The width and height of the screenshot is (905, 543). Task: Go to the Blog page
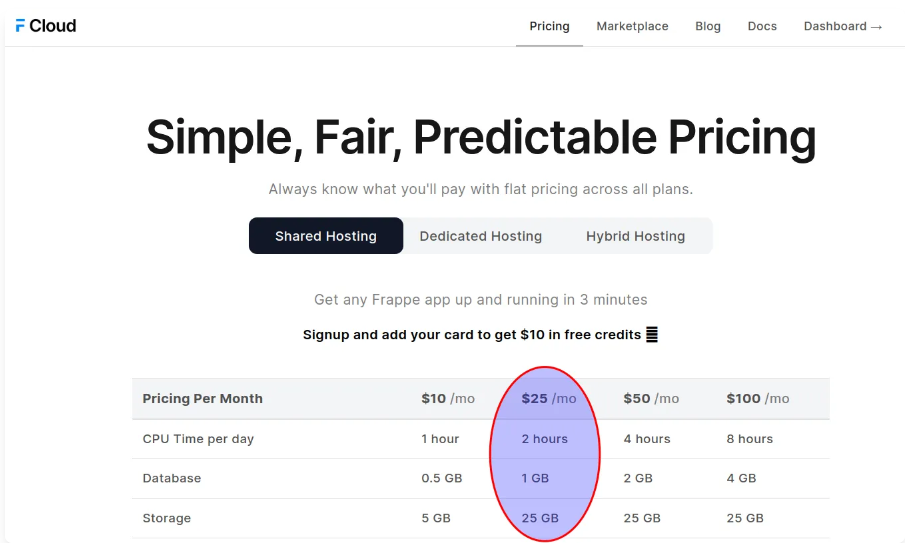tap(708, 26)
